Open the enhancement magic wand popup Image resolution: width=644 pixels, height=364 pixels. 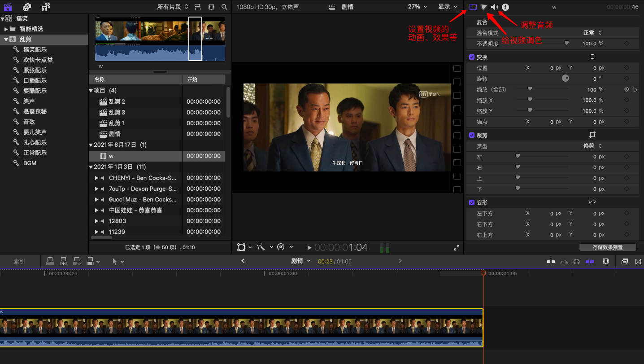coord(265,247)
